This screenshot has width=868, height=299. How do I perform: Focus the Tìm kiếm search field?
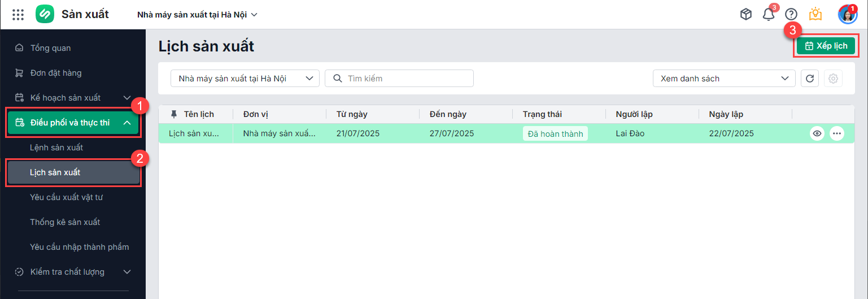click(399, 79)
